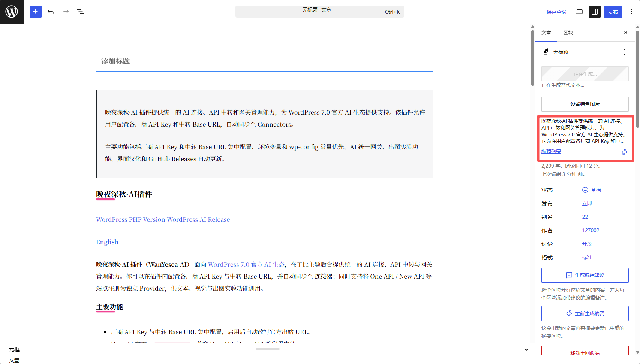Select the 主要功能 heading
This screenshot has height=364, width=640.
[x=109, y=307]
